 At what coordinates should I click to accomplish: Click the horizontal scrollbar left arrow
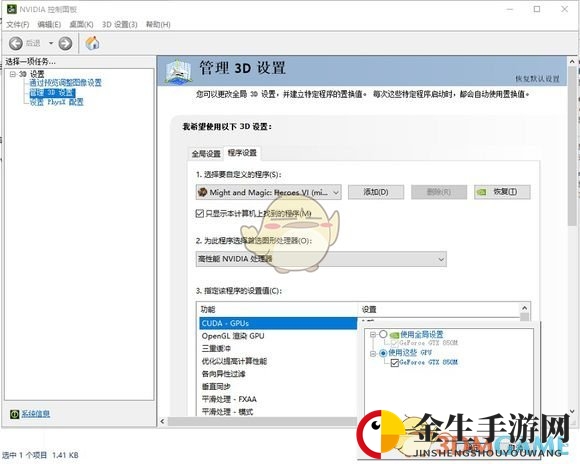coord(162,421)
